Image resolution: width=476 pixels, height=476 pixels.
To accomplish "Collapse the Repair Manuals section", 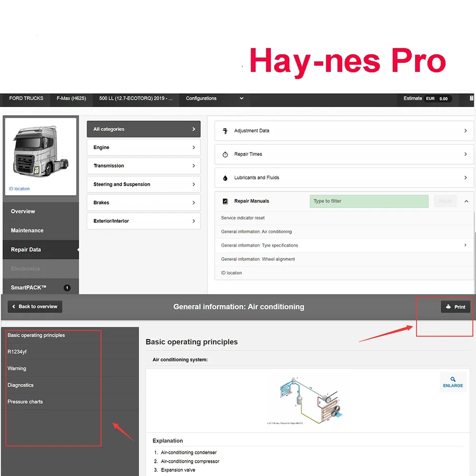I will [x=466, y=201].
